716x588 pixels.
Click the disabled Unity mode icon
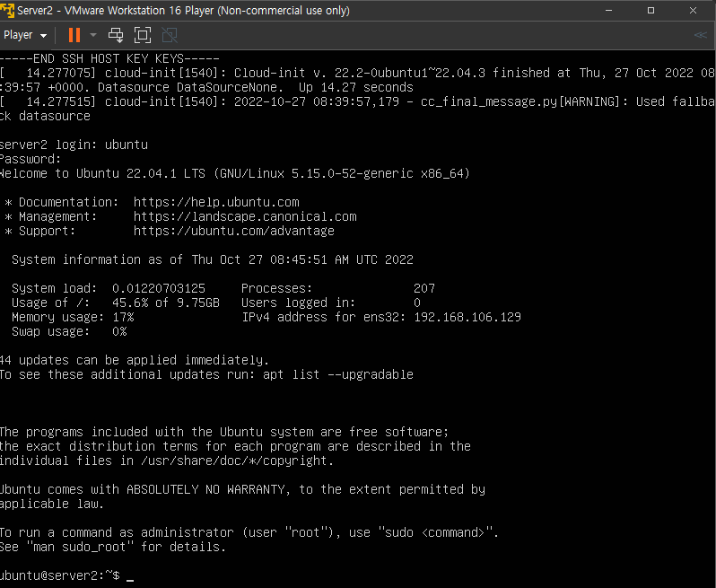pos(170,35)
